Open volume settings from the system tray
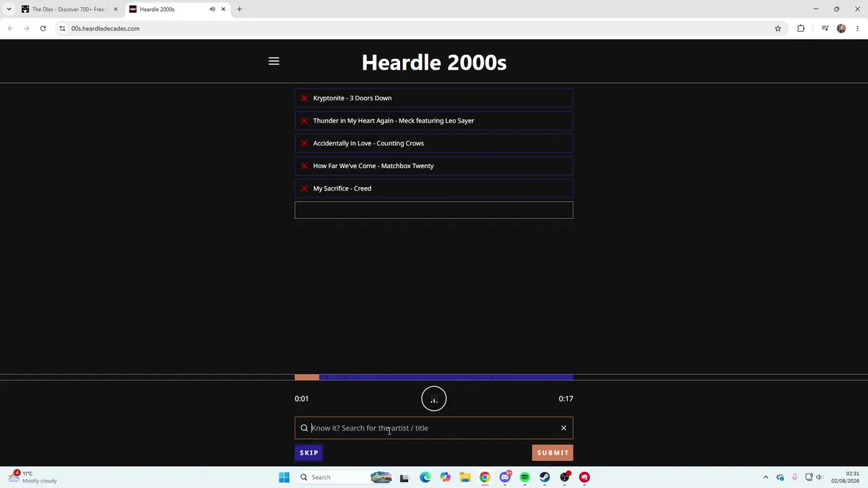This screenshot has width=868, height=488. (x=819, y=477)
